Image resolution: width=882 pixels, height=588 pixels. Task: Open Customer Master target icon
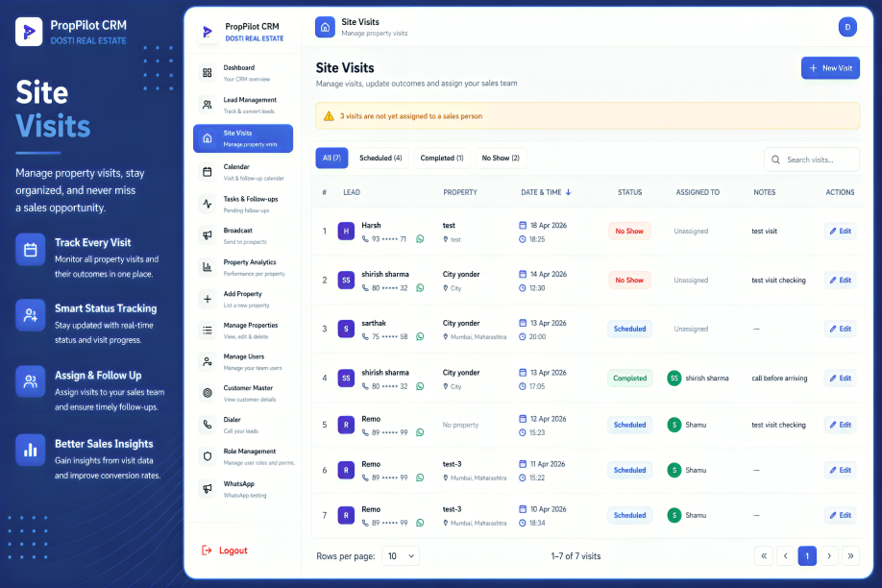[207, 393]
